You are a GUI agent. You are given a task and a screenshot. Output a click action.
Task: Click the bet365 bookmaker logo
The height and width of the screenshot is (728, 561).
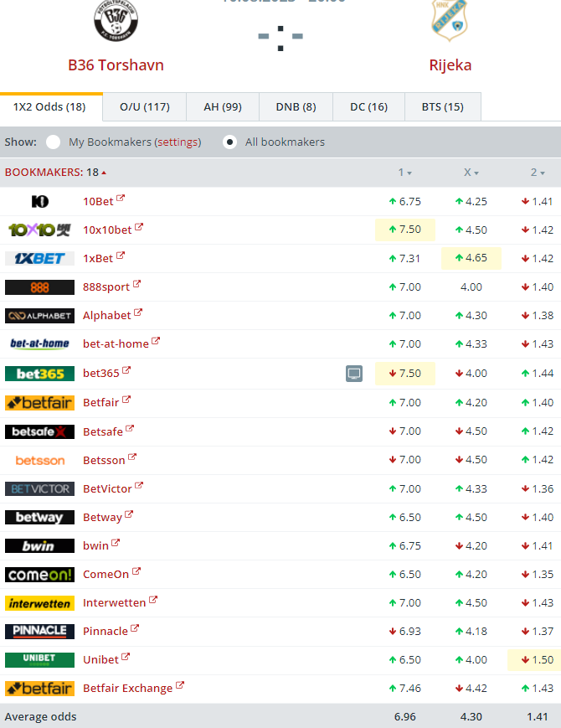tap(39, 374)
